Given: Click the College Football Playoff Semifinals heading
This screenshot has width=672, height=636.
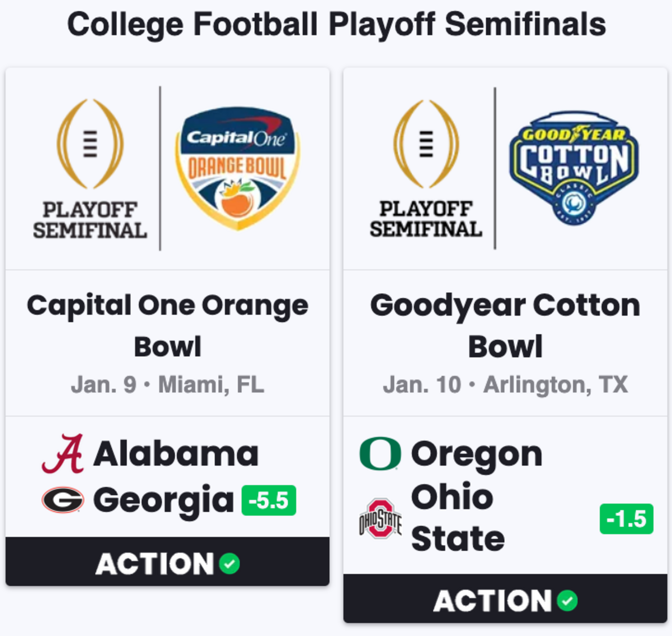Looking at the screenshot, I should [337, 25].
